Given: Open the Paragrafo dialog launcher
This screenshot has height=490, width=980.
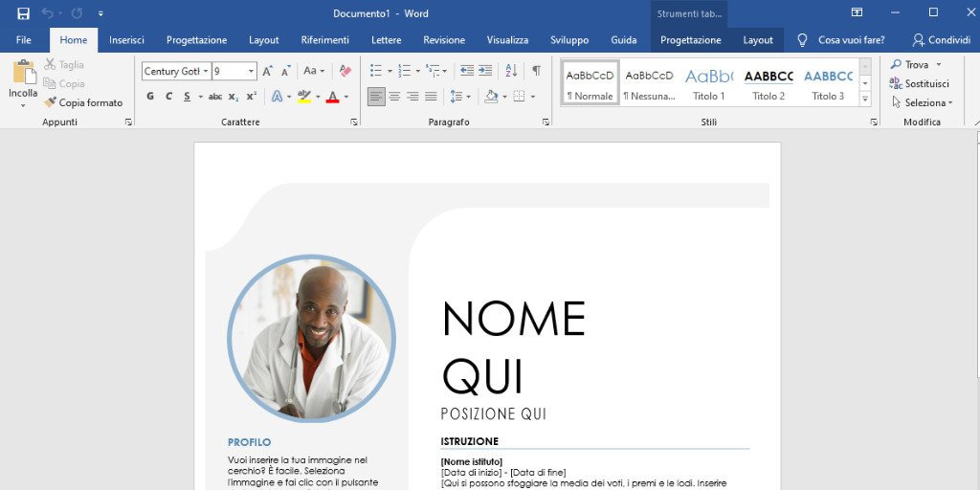Looking at the screenshot, I should (x=546, y=122).
